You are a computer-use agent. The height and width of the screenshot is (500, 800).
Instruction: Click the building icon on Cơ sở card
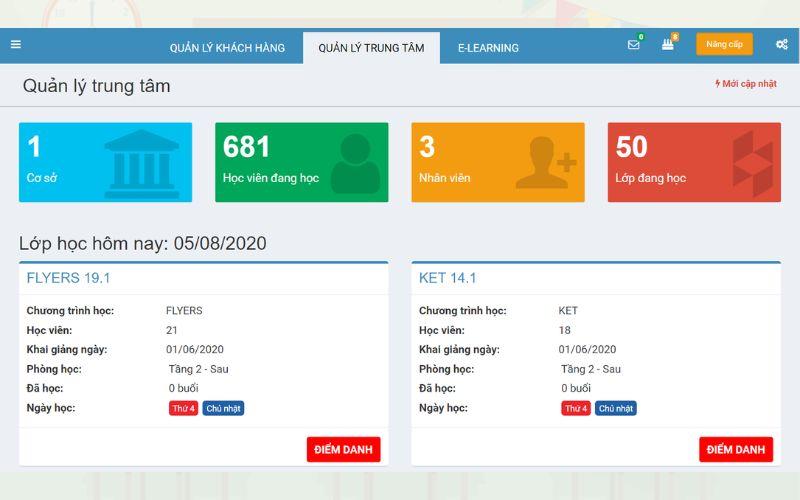[141, 161]
